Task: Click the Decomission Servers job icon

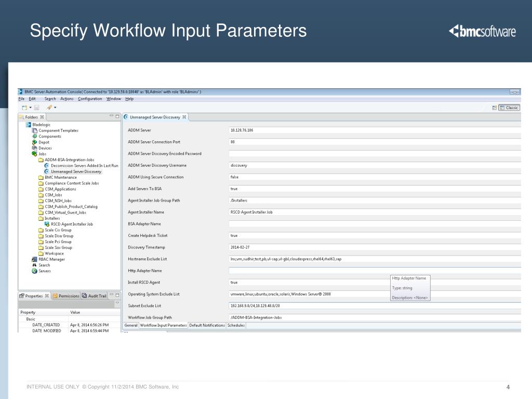Action: [x=47, y=166]
